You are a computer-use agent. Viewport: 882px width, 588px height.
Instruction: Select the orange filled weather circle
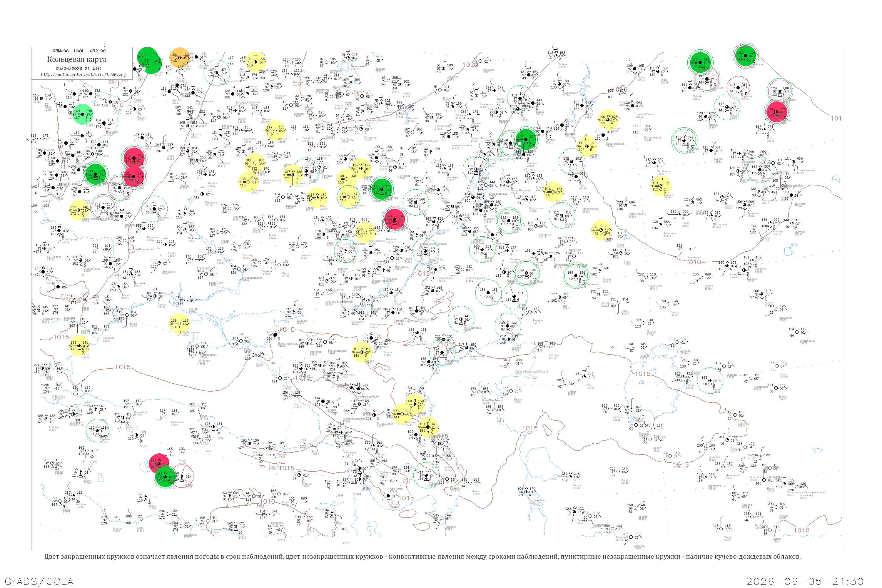tap(180, 57)
